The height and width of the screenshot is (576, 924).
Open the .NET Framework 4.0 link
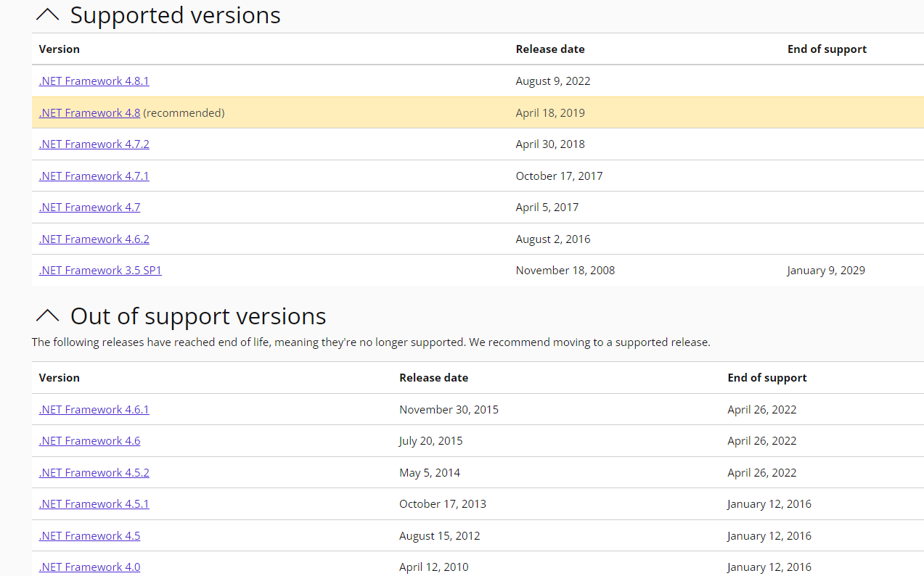tap(89, 567)
